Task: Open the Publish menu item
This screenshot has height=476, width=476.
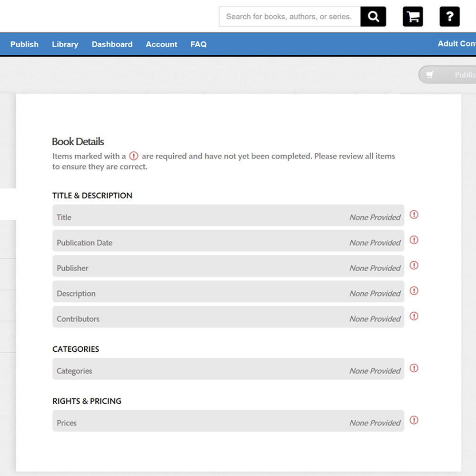Action: pos(24,44)
